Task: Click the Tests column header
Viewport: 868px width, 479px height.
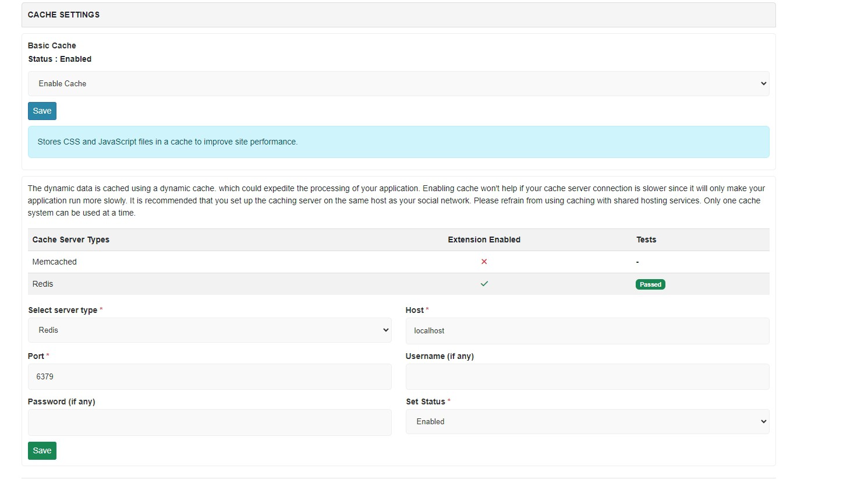Action: point(646,239)
